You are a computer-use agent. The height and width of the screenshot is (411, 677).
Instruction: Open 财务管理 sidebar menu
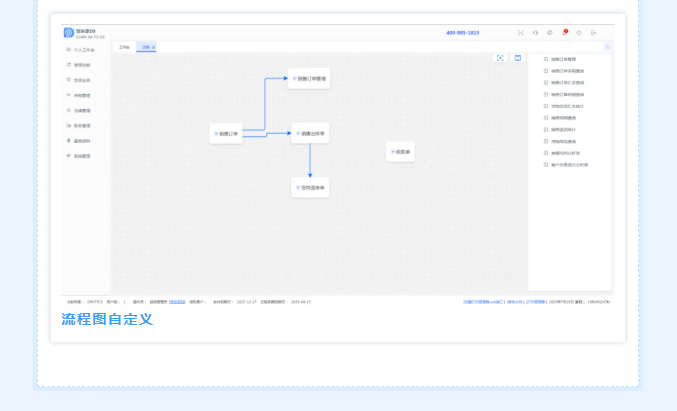pos(82,126)
